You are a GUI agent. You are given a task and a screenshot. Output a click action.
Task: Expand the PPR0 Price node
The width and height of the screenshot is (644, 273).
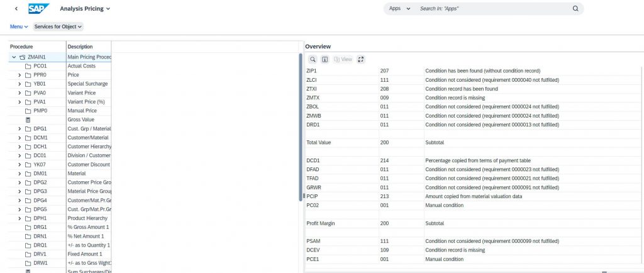(x=19, y=75)
